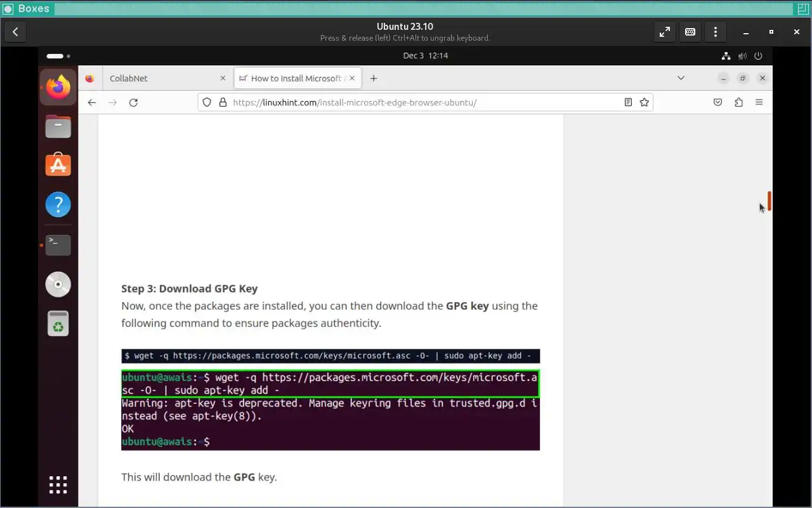Viewport: 812px width, 508px height.
Task: Reload the current page
Action: click(x=133, y=102)
